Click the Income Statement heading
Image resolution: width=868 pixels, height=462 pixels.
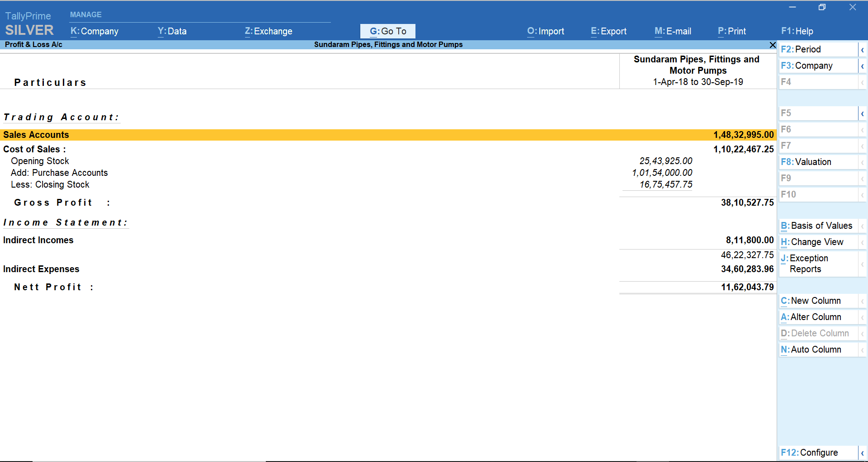pos(66,222)
